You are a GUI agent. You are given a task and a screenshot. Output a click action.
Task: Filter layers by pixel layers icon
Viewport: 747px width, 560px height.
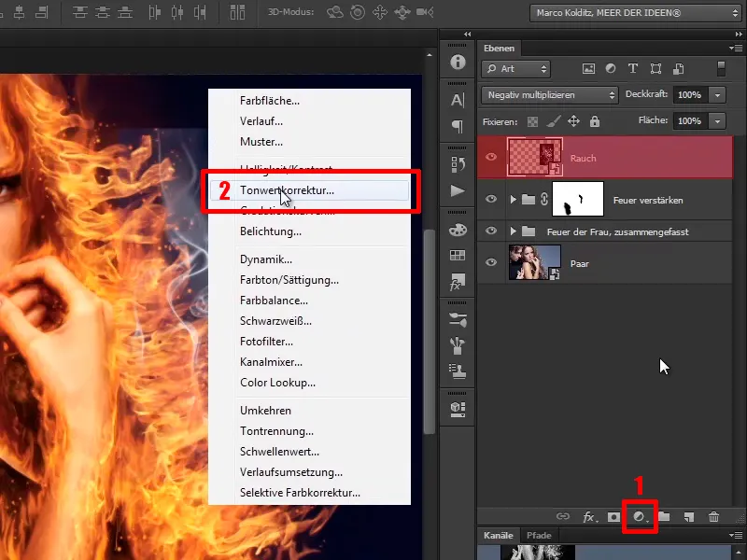pyautogui.click(x=588, y=68)
